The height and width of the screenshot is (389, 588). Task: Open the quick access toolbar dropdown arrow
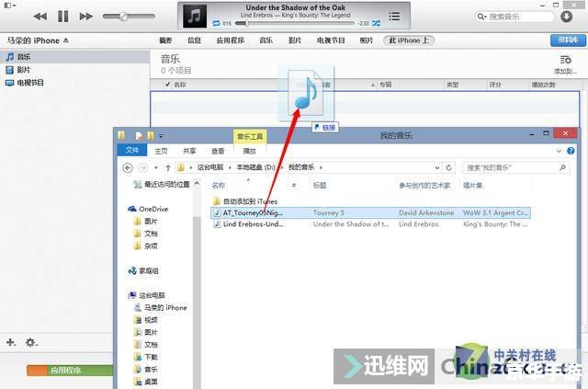(x=161, y=136)
